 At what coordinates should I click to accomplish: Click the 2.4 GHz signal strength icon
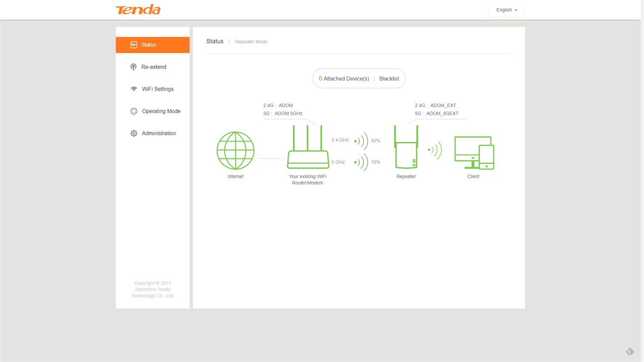[x=361, y=141]
